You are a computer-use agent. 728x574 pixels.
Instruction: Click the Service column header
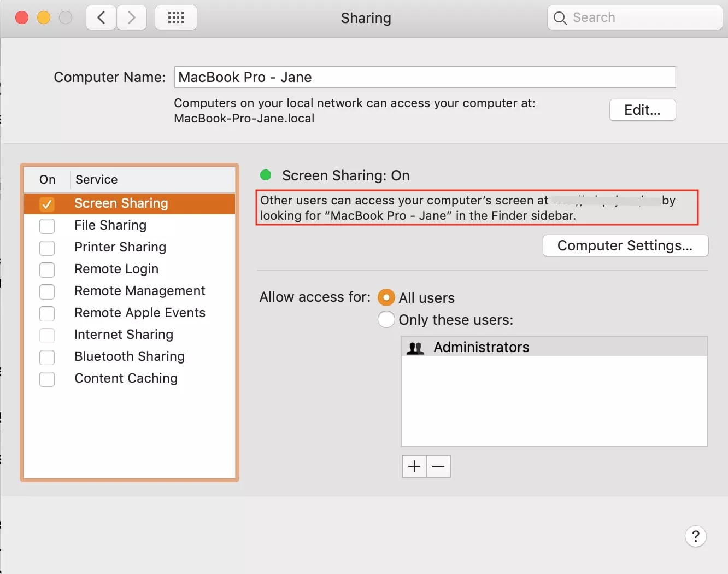(x=97, y=179)
